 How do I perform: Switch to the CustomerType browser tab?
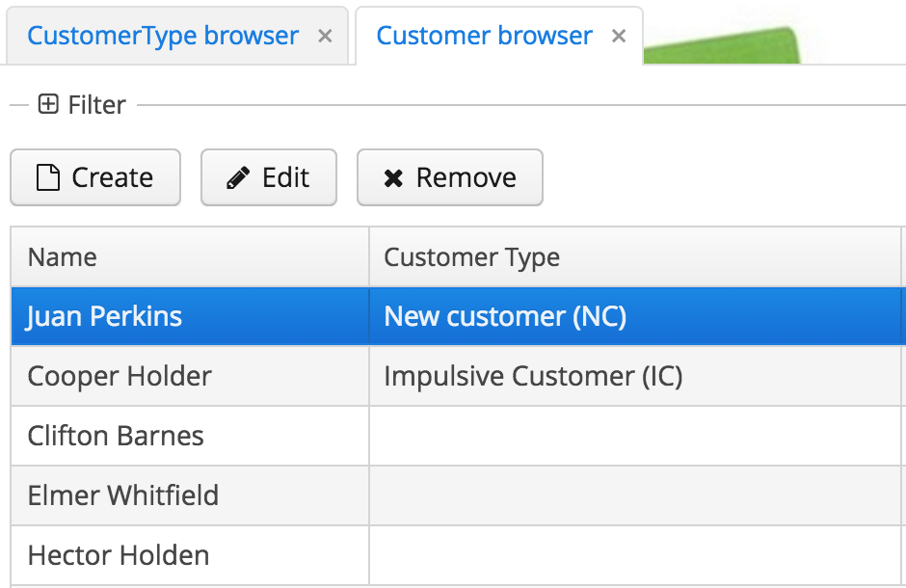(x=163, y=36)
